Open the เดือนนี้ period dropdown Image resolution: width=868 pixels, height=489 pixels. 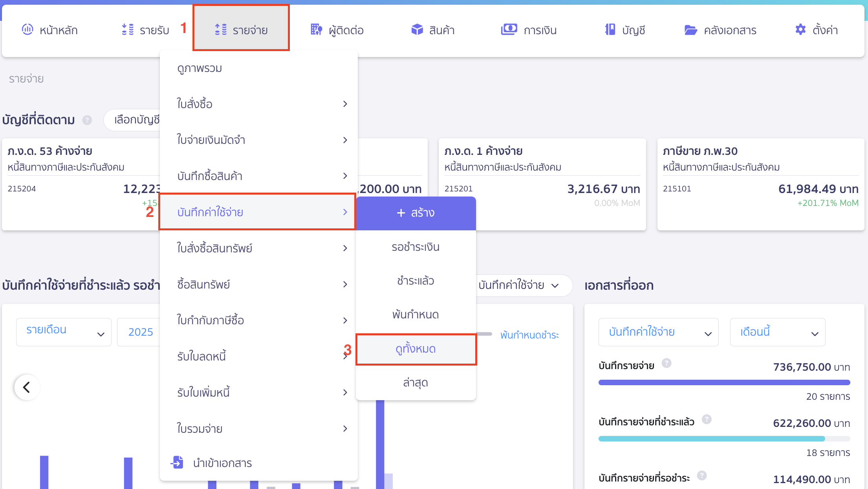coord(778,332)
